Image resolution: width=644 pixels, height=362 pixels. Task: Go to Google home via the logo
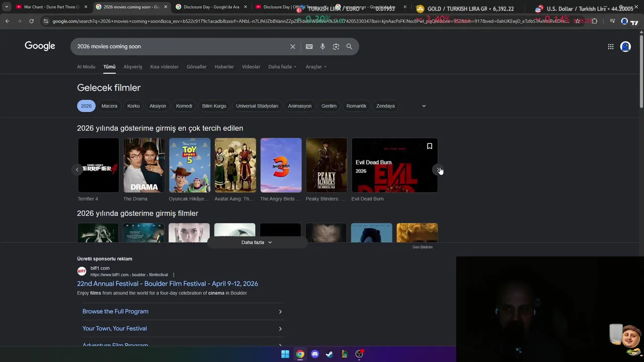click(40, 46)
